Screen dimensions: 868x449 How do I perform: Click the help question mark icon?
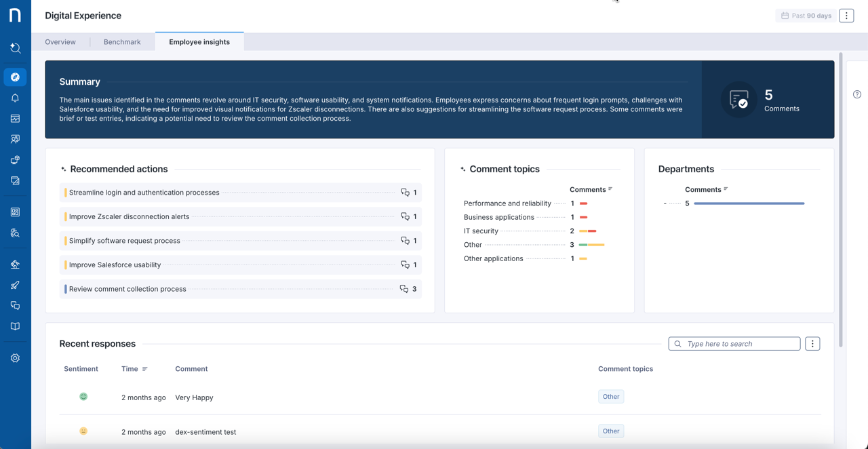click(857, 94)
